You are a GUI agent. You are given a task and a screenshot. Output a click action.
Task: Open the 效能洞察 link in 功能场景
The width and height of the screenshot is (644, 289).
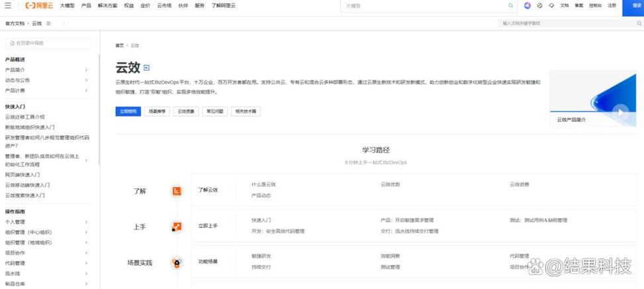point(391,256)
